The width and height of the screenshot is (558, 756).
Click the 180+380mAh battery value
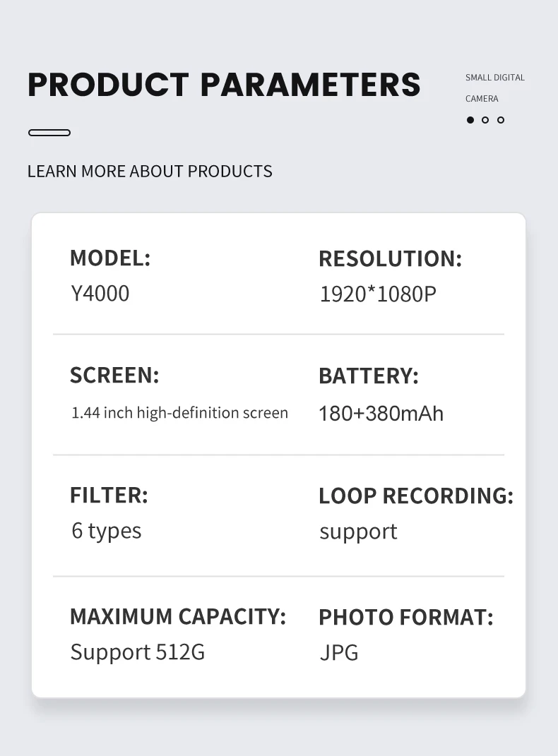tap(381, 414)
